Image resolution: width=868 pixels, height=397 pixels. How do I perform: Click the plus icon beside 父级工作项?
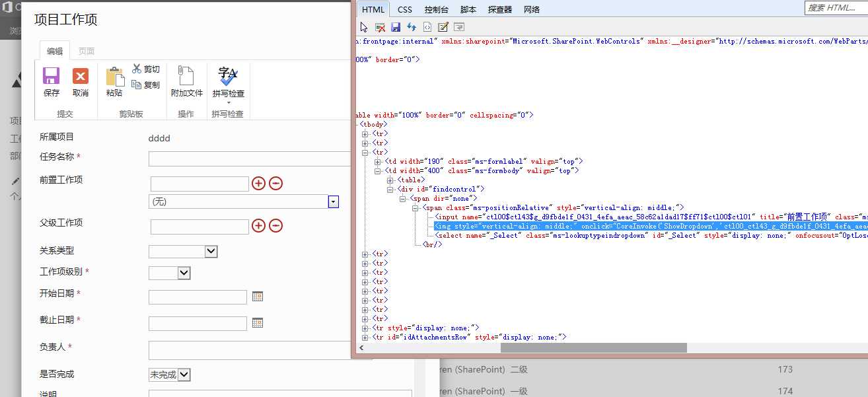pos(258,226)
